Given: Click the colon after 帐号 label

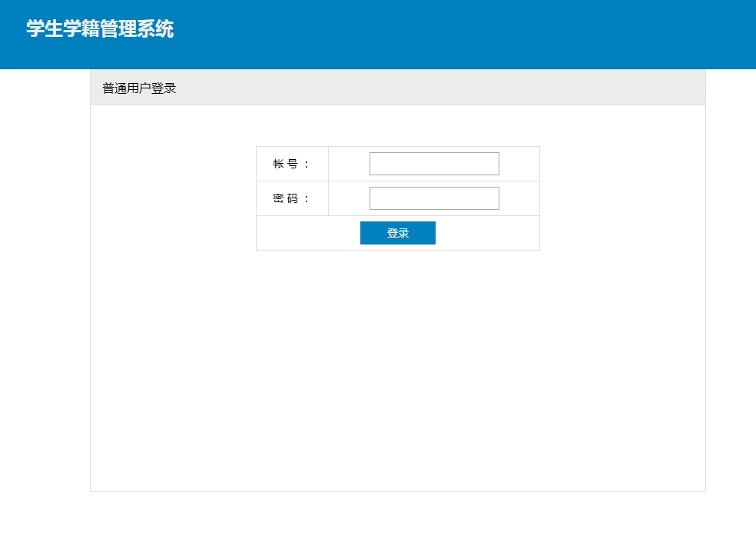Looking at the screenshot, I should (x=306, y=165).
